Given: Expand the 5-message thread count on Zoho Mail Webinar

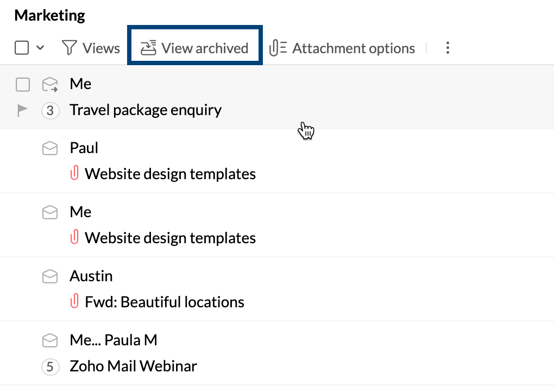Looking at the screenshot, I should (50, 366).
